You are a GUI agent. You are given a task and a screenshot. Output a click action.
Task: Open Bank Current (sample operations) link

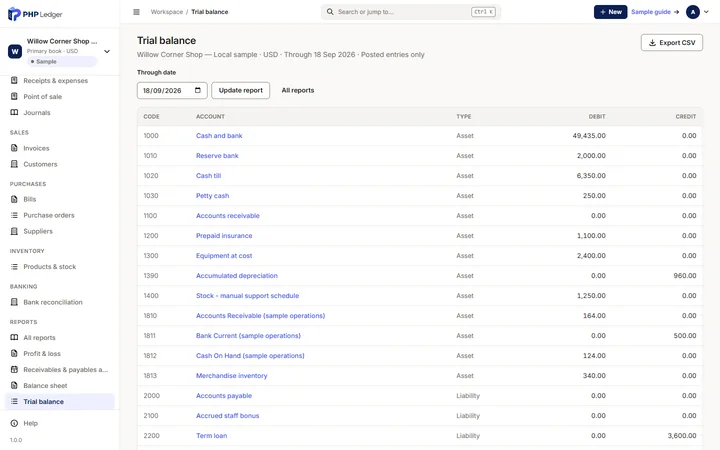click(248, 336)
